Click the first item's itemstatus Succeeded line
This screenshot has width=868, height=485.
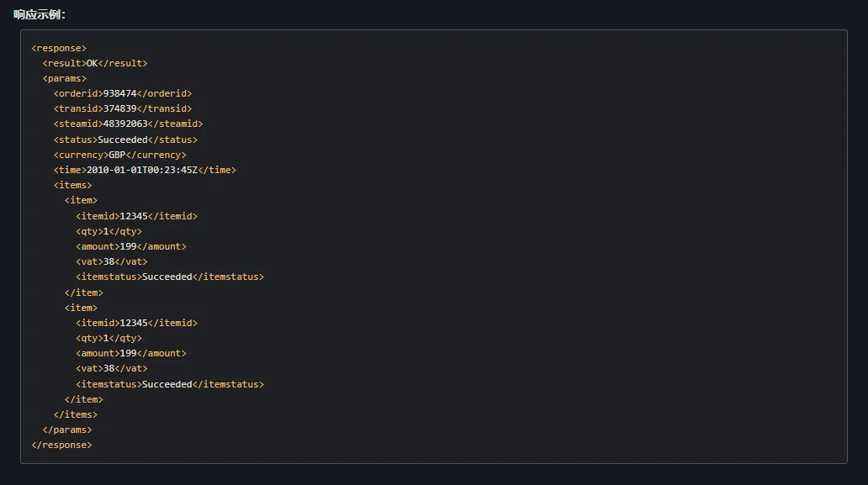point(169,277)
